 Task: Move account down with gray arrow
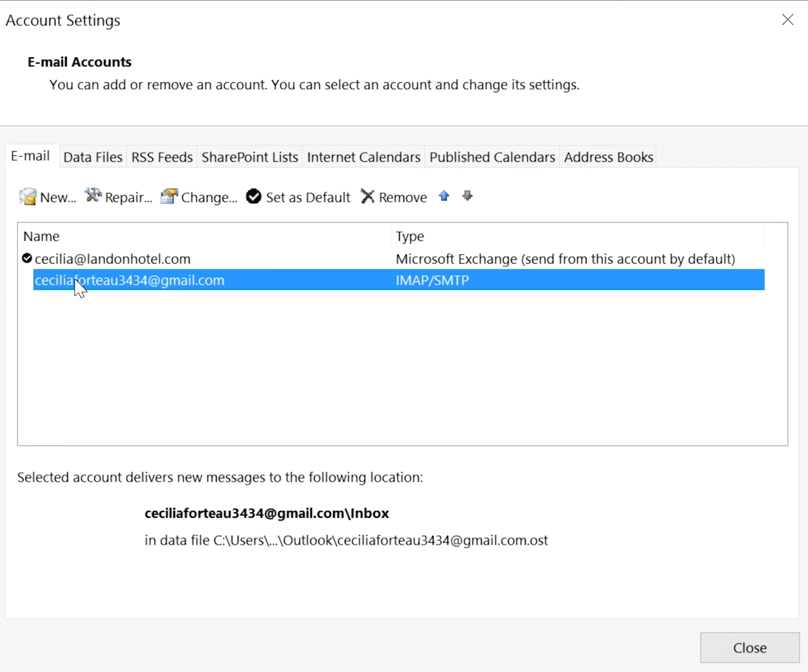click(467, 196)
